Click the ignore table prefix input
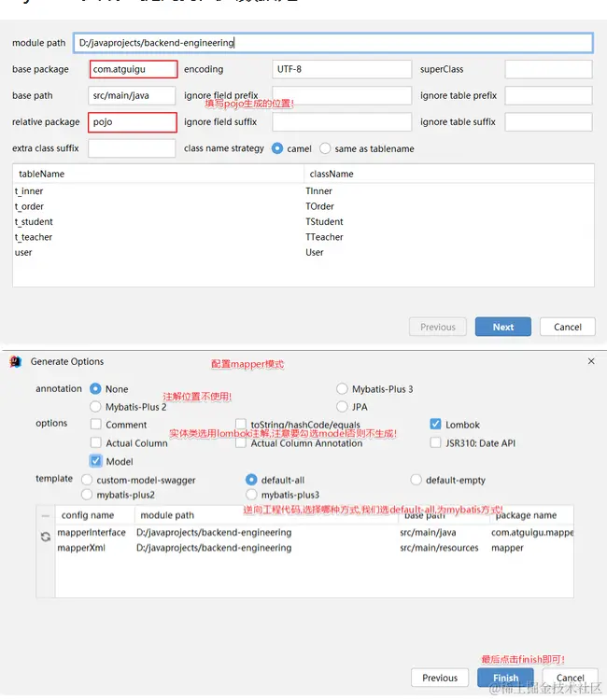The width and height of the screenshot is (607, 700). 548,95
